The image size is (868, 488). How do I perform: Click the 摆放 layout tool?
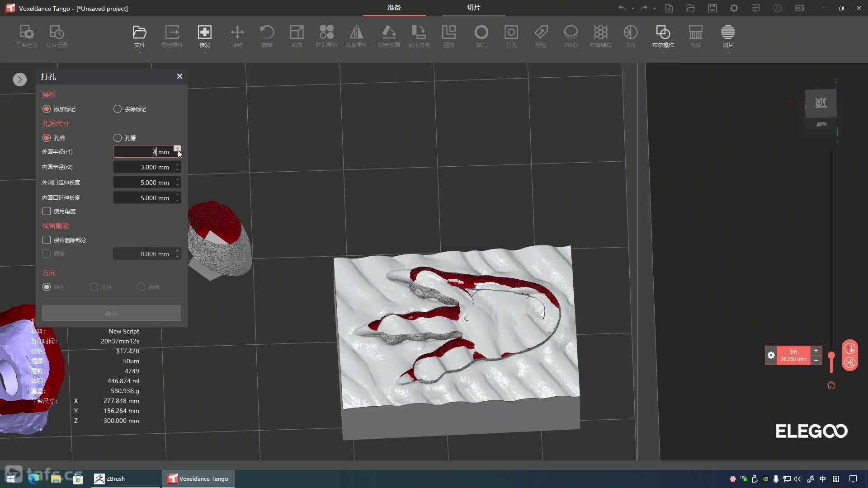point(448,36)
